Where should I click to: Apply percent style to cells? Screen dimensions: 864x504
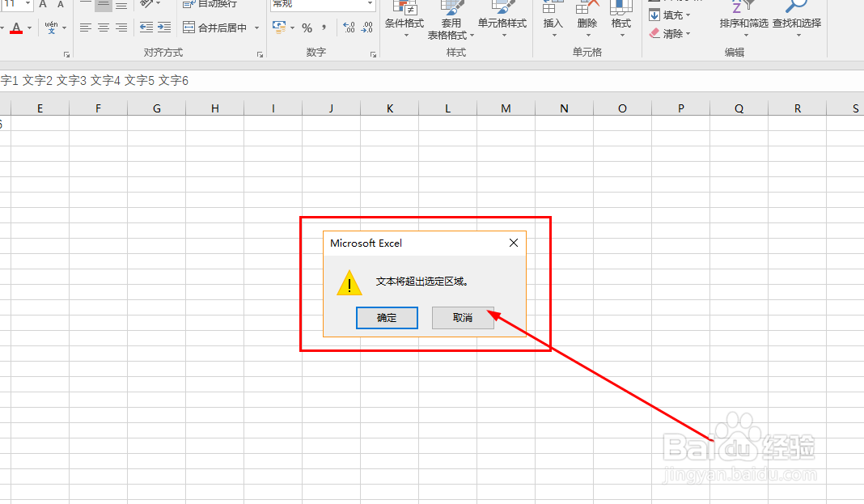[x=307, y=28]
